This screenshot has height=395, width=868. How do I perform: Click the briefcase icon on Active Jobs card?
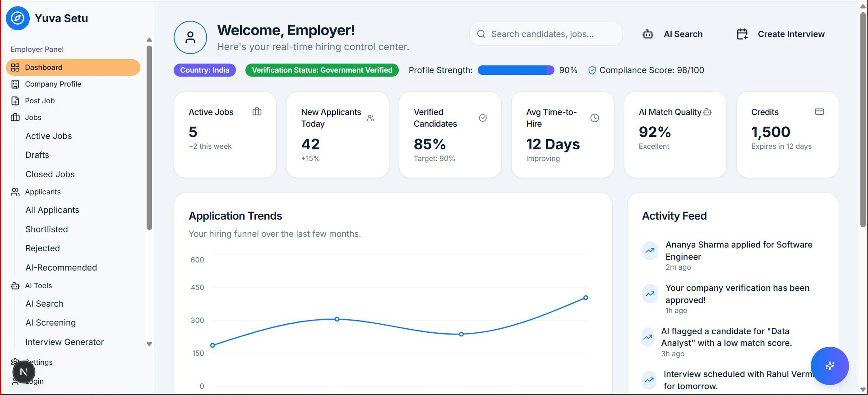click(x=257, y=112)
